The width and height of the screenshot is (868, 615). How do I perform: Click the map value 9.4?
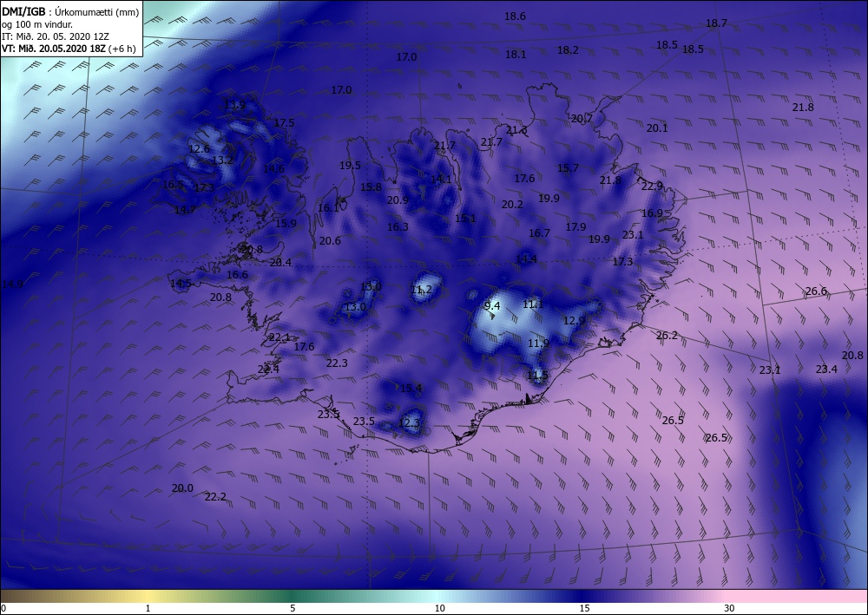(492, 306)
